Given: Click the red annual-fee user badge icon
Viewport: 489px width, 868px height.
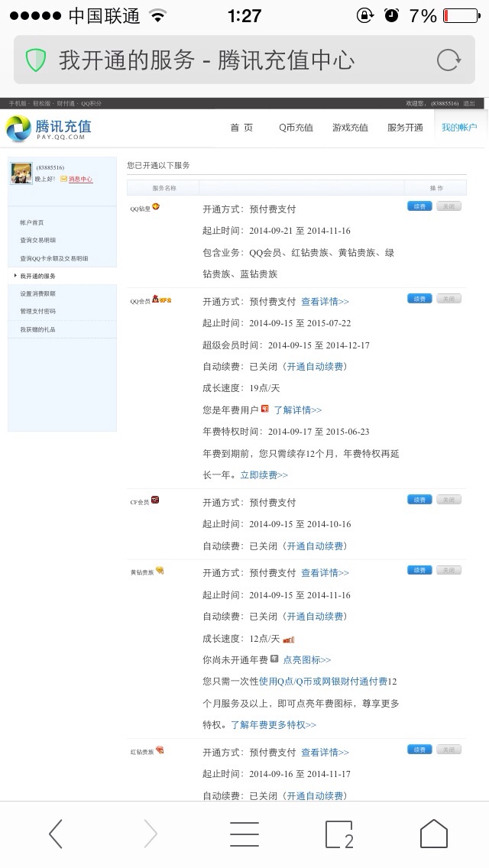Looking at the screenshot, I should tap(264, 409).
